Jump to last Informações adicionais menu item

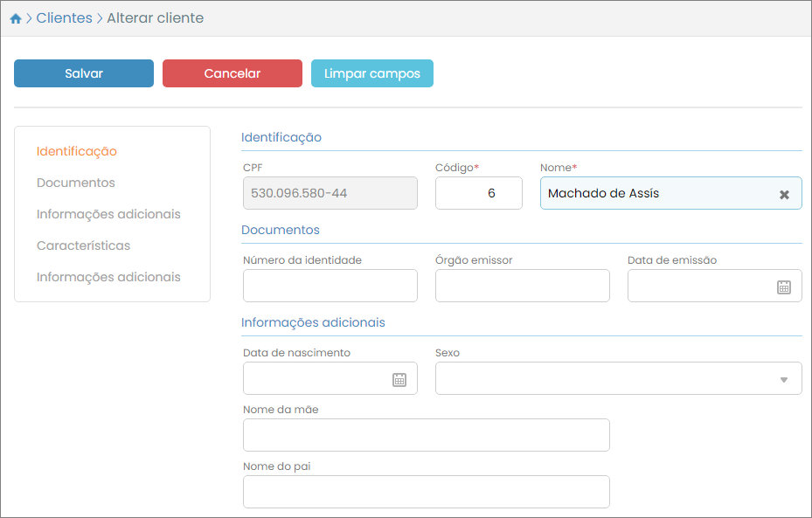[108, 277]
